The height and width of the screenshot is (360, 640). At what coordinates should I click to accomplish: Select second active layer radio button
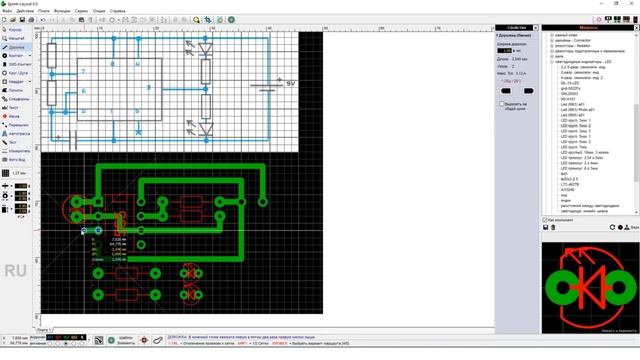pos(58,344)
